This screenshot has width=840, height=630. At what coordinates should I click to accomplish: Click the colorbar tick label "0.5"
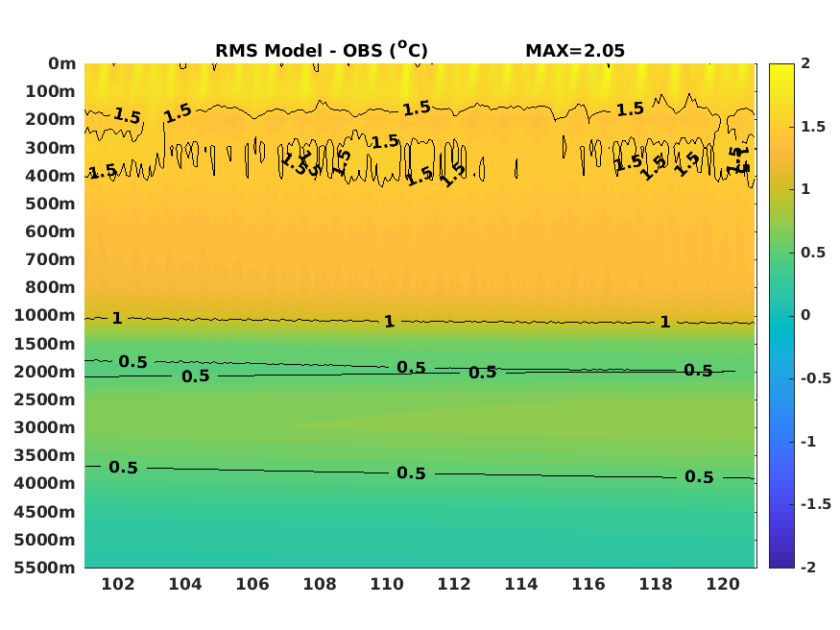(813, 253)
